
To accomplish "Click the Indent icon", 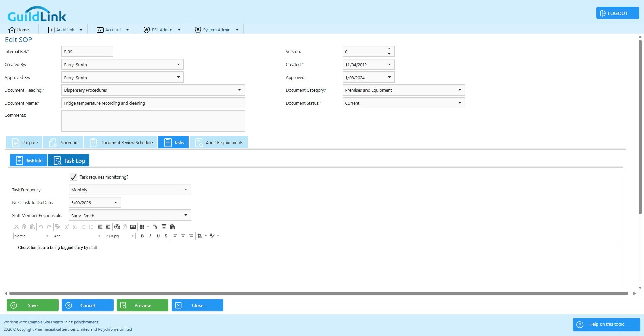I will click(x=100, y=227).
